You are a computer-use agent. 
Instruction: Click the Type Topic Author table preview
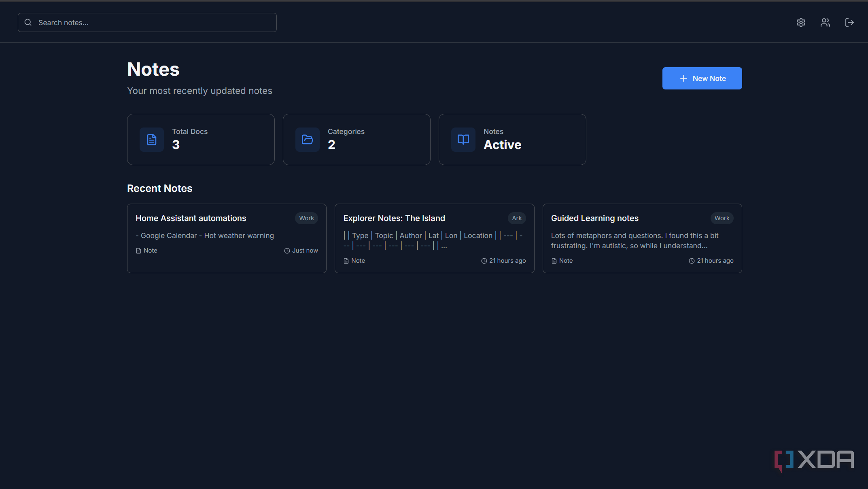point(433,240)
